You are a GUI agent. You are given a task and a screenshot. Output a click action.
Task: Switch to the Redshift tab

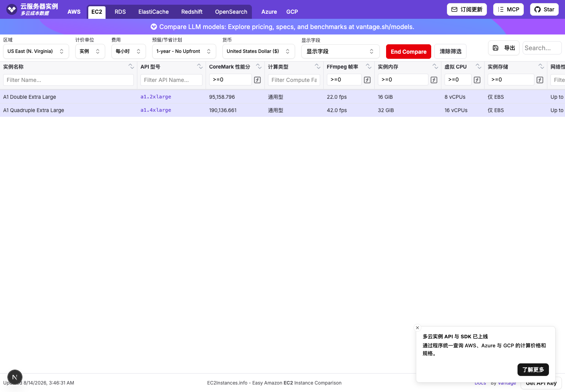[192, 12]
